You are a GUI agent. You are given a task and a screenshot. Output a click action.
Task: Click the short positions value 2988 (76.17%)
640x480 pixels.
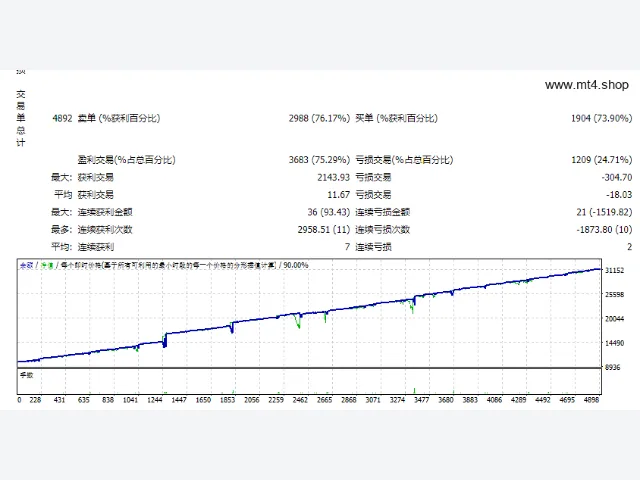[x=319, y=118]
